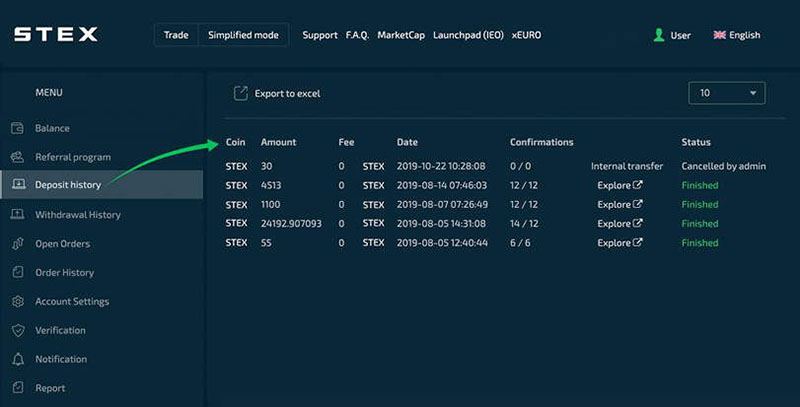Go to Launchpad (IEO) page
The width and height of the screenshot is (800, 407).
coord(468,35)
